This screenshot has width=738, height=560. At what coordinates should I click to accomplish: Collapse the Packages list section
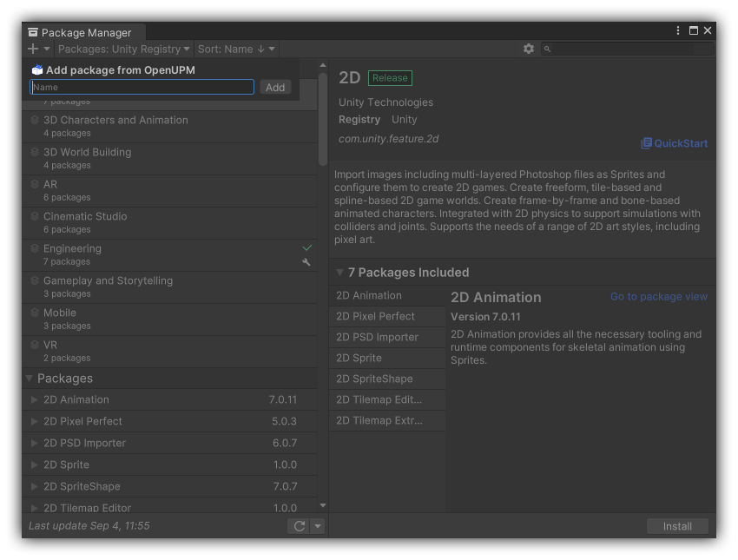tap(31, 378)
